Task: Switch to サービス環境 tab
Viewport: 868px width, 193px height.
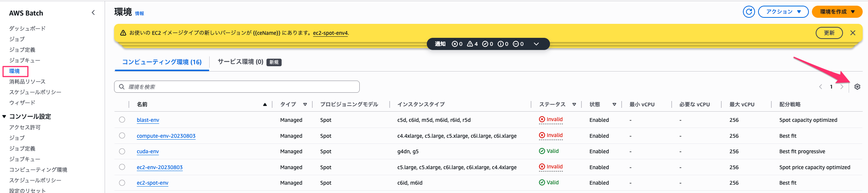Action: click(x=240, y=62)
